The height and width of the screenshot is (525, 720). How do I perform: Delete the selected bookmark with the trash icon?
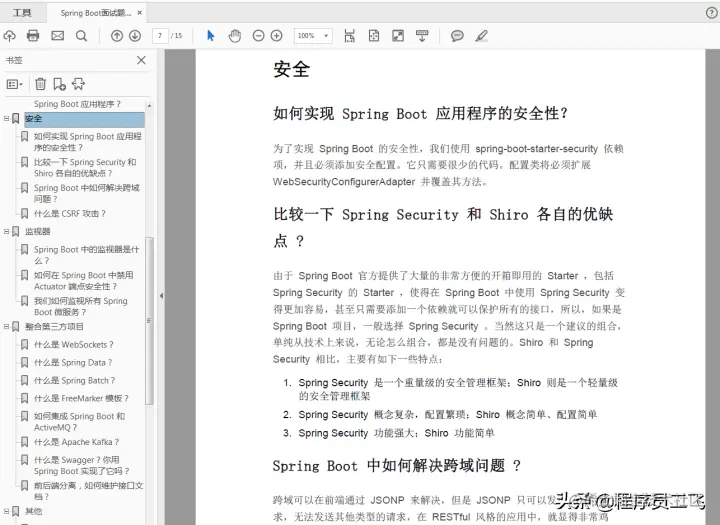[40, 84]
